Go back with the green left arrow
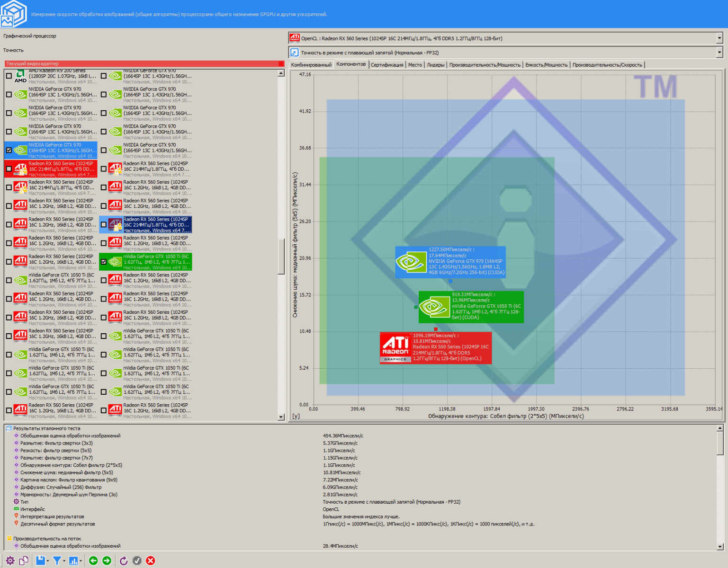Image resolution: width=728 pixels, height=568 pixels. click(93, 561)
